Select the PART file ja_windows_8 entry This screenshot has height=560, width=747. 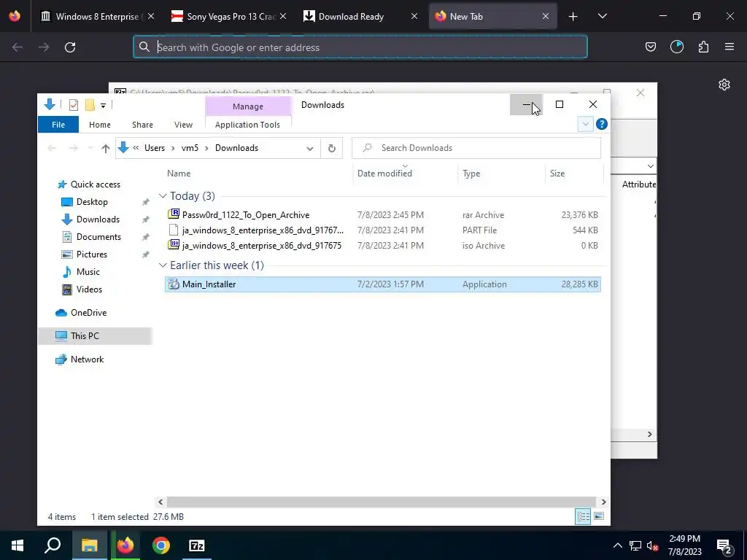coord(383,230)
